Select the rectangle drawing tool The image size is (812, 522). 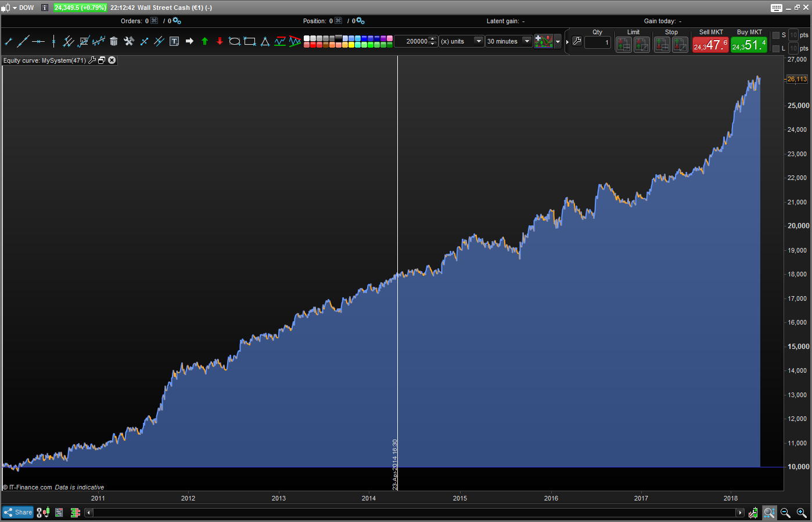point(250,41)
